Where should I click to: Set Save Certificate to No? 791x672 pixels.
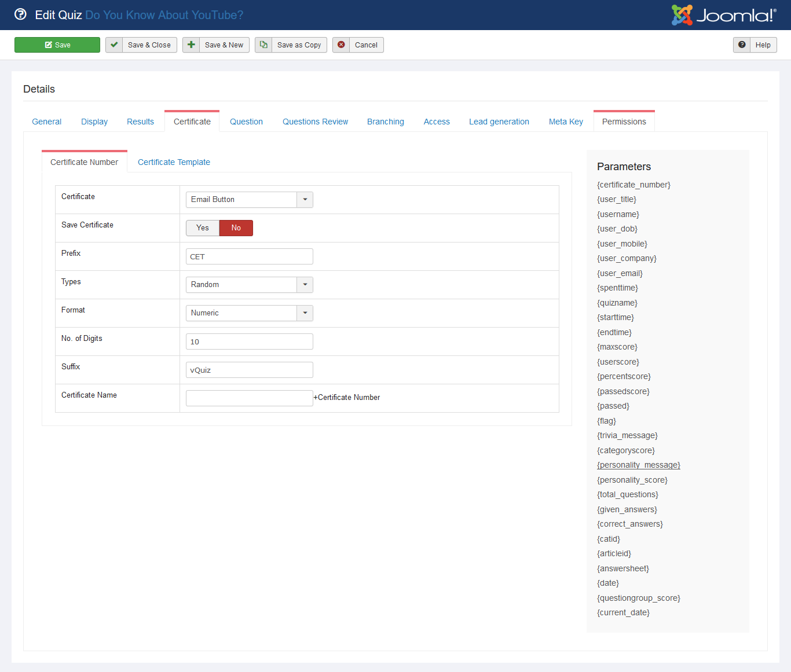coord(236,228)
